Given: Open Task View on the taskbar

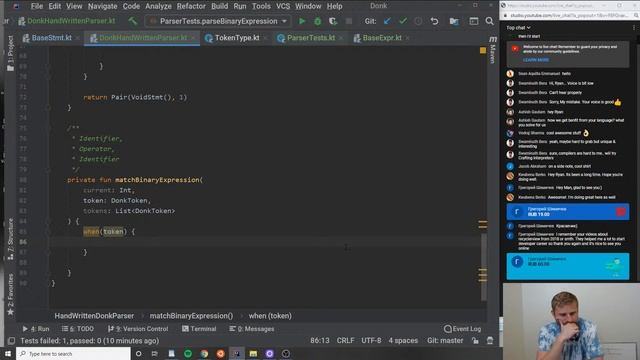Looking at the screenshot, I should click(155, 353).
